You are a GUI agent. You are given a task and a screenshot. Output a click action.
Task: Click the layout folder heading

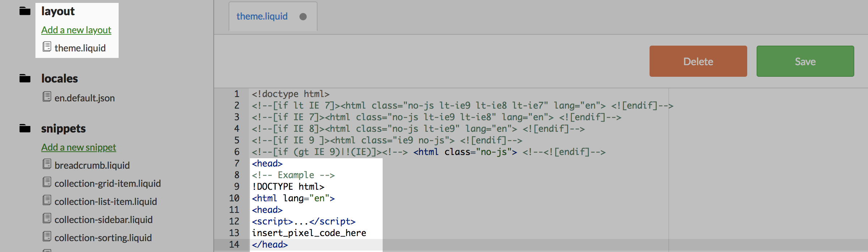58,11
